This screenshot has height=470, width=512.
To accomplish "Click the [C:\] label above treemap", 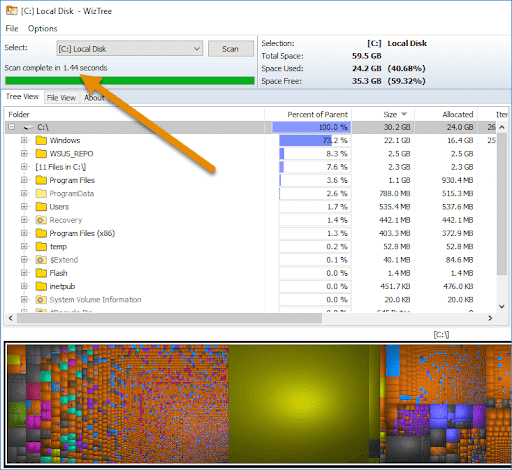I will pos(441,335).
